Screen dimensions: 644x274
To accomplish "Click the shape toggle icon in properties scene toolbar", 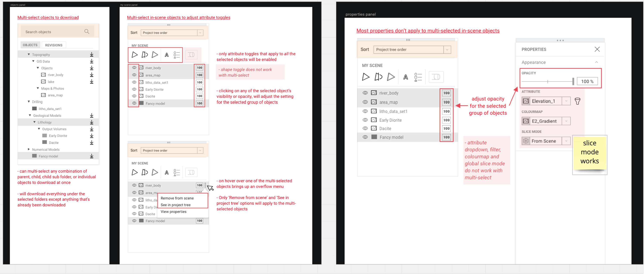I will (x=436, y=77).
